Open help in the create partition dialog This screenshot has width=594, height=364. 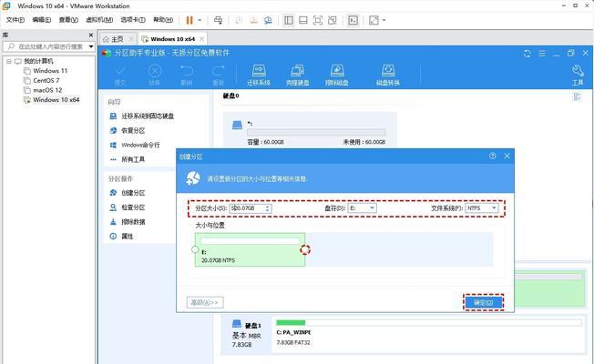(492, 156)
